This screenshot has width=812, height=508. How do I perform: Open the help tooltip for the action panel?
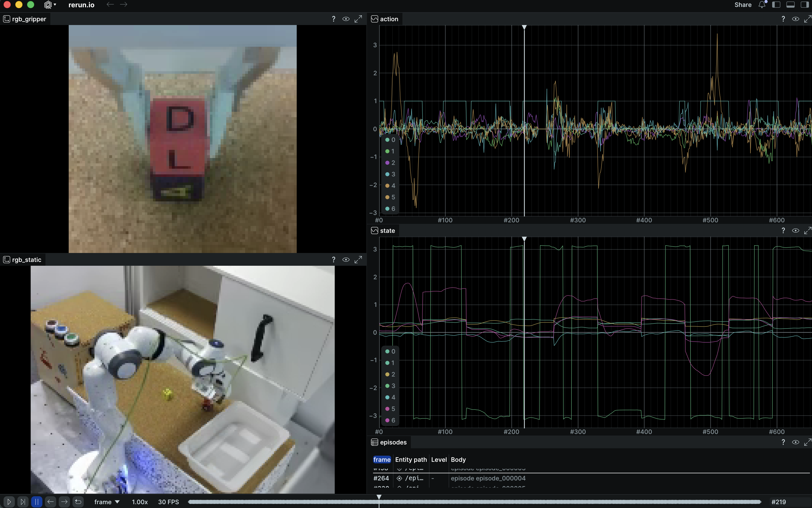(x=783, y=19)
